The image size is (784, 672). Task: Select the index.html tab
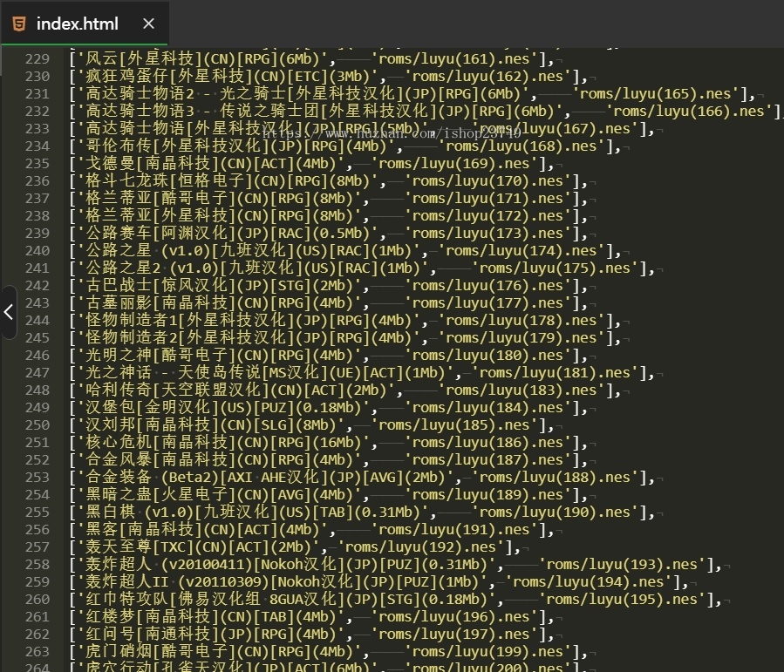85,23
